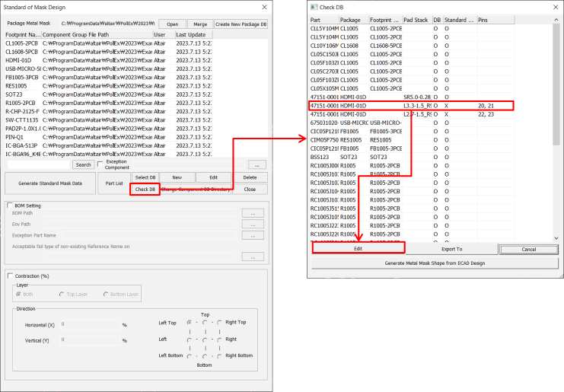Image resolution: width=564 pixels, height=392 pixels.
Task: Sort by Footprint Name column header
Action: tap(22, 35)
